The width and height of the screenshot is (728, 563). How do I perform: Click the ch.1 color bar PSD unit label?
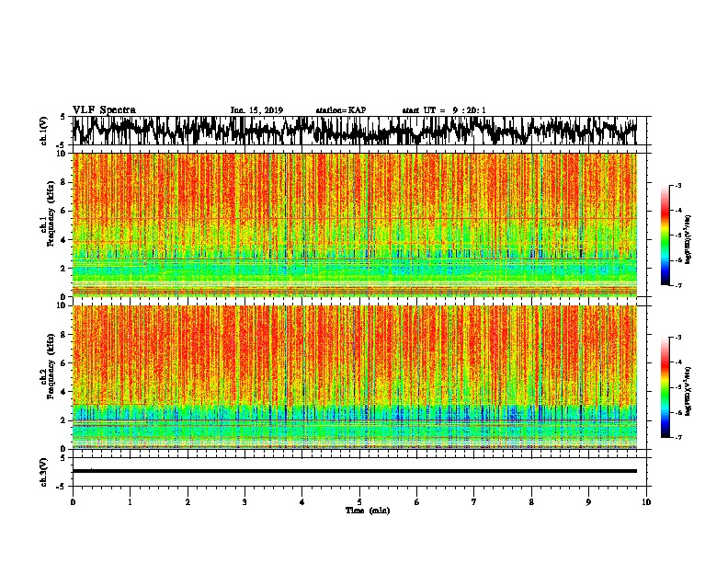tap(688, 239)
